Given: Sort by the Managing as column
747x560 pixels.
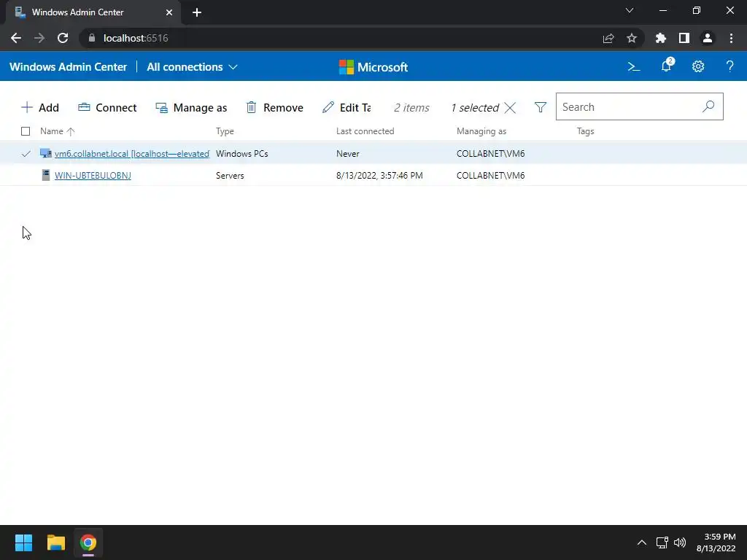Looking at the screenshot, I should [x=481, y=131].
